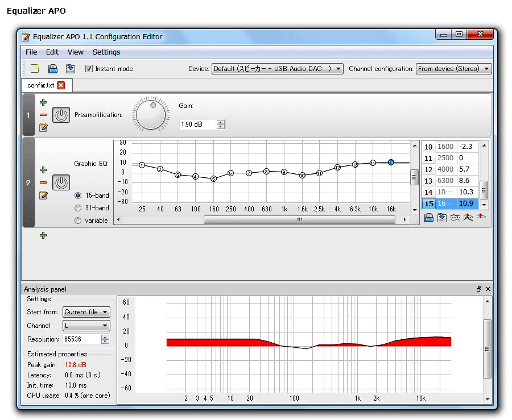This screenshot has height=420, width=512.
Task: Close the config.txt tab with the red X
Action: (61, 85)
